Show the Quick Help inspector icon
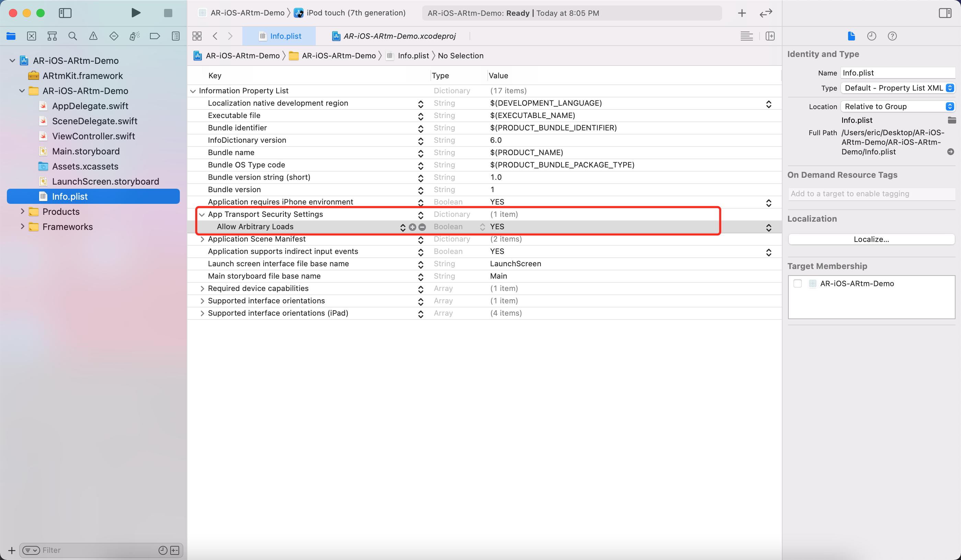 892,36
